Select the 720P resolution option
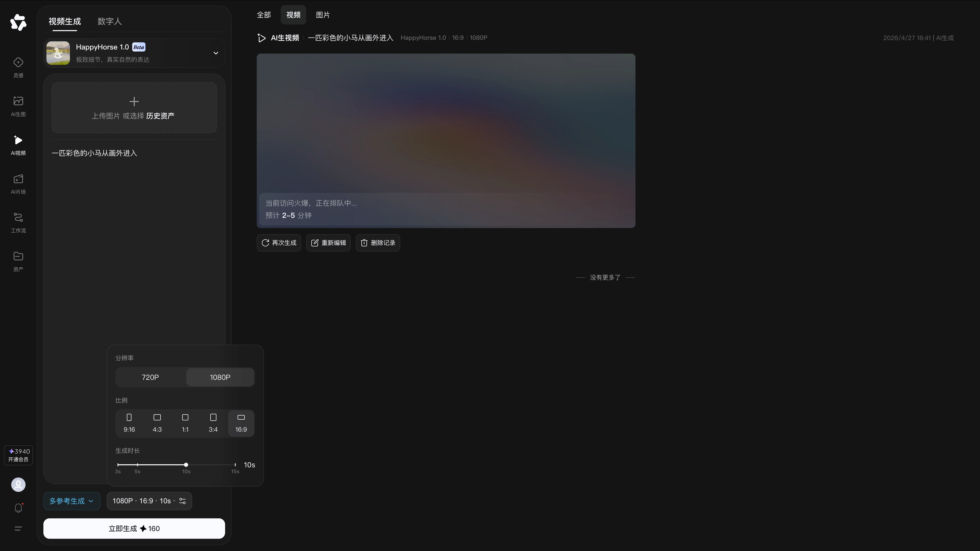The height and width of the screenshot is (551, 980). point(150,377)
